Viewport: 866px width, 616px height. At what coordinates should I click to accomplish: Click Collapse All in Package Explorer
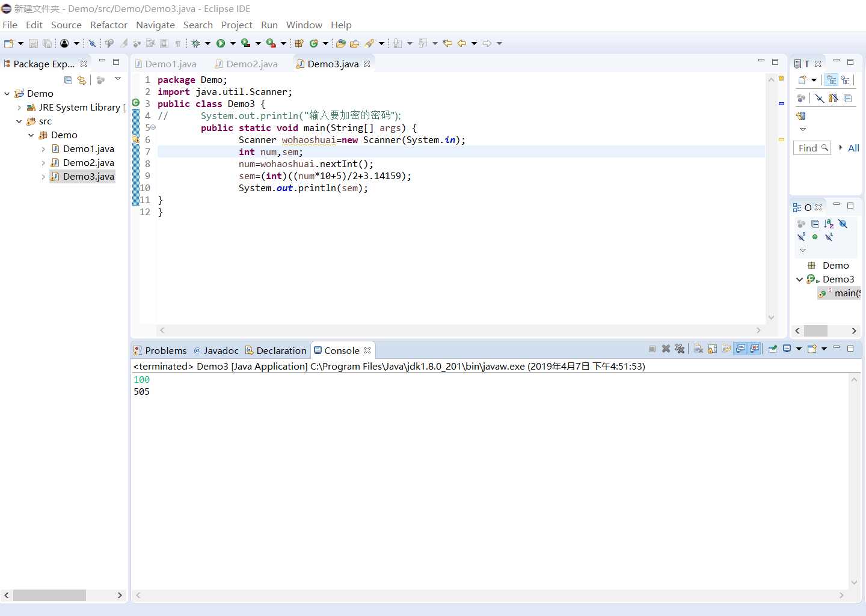[68, 80]
